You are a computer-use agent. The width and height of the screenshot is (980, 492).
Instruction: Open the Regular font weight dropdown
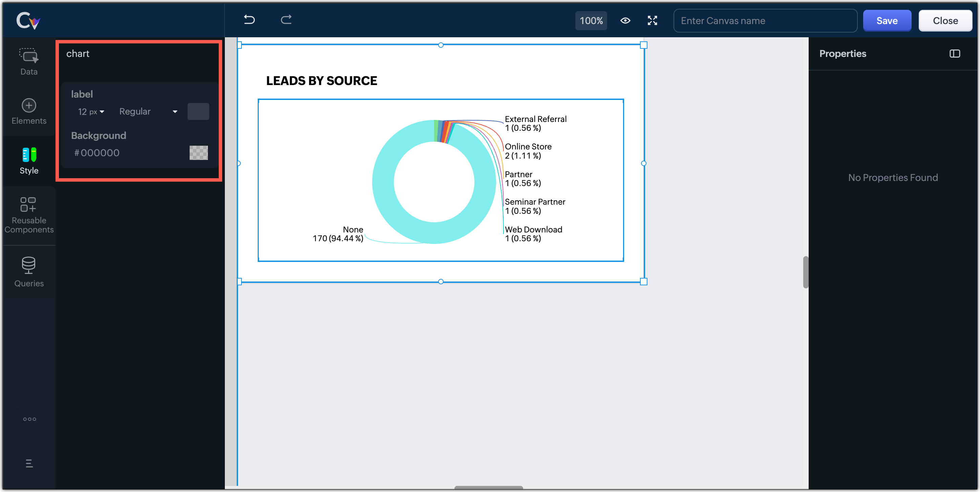tap(148, 111)
